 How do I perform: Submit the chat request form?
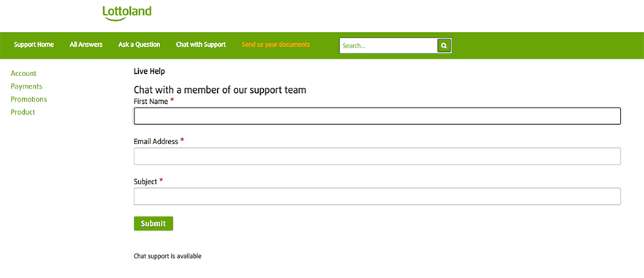(x=154, y=223)
